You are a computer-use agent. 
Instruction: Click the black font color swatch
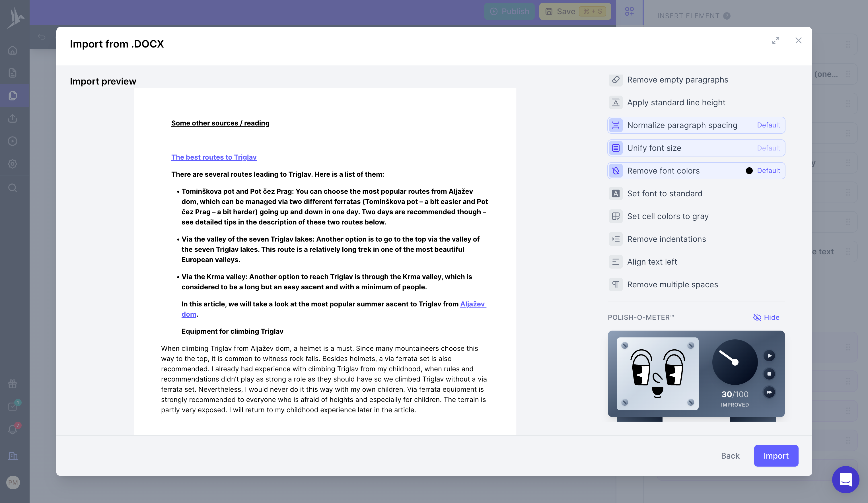749,171
